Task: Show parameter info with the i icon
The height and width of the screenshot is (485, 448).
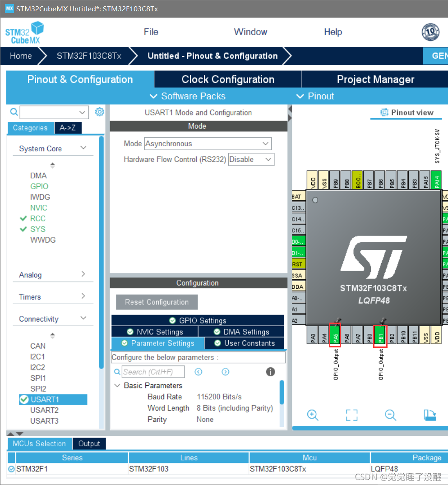Action: coord(270,371)
